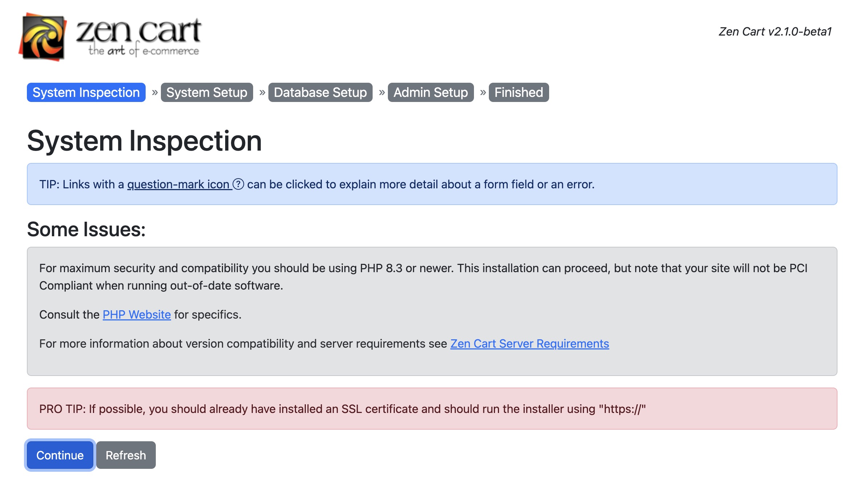Go to the System Setup step
Viewport: 868px width, 479px height.
coord(207,92)
